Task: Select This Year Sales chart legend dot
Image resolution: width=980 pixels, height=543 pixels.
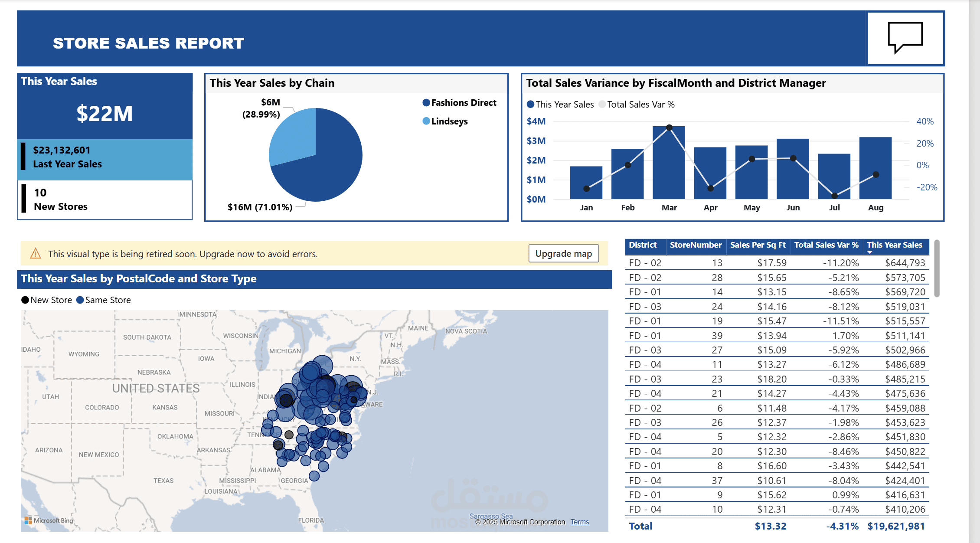Action: (530, 105)
